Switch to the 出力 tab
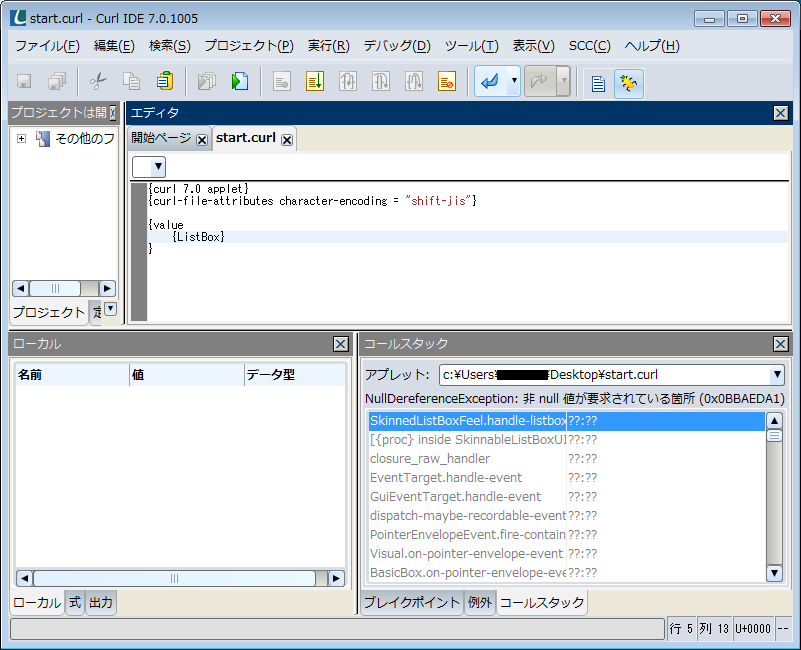 click(x=101, y=602)
